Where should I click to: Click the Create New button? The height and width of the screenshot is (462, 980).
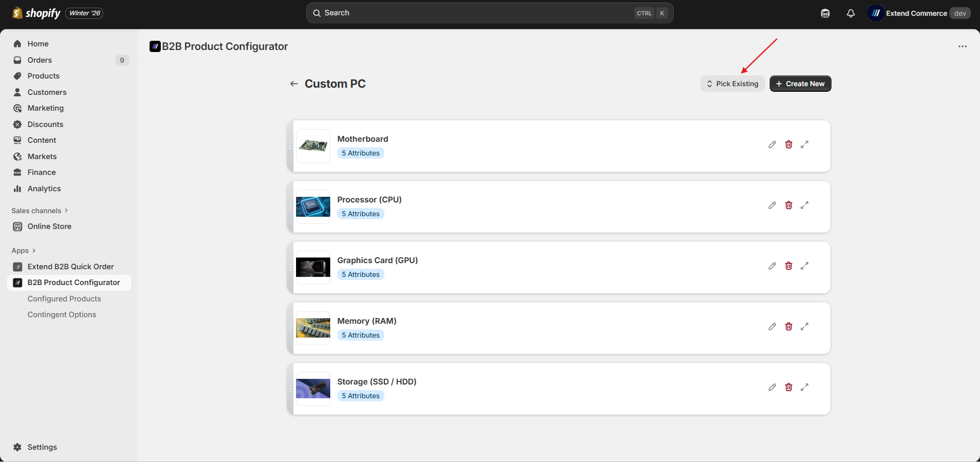[x=800, y=84]
